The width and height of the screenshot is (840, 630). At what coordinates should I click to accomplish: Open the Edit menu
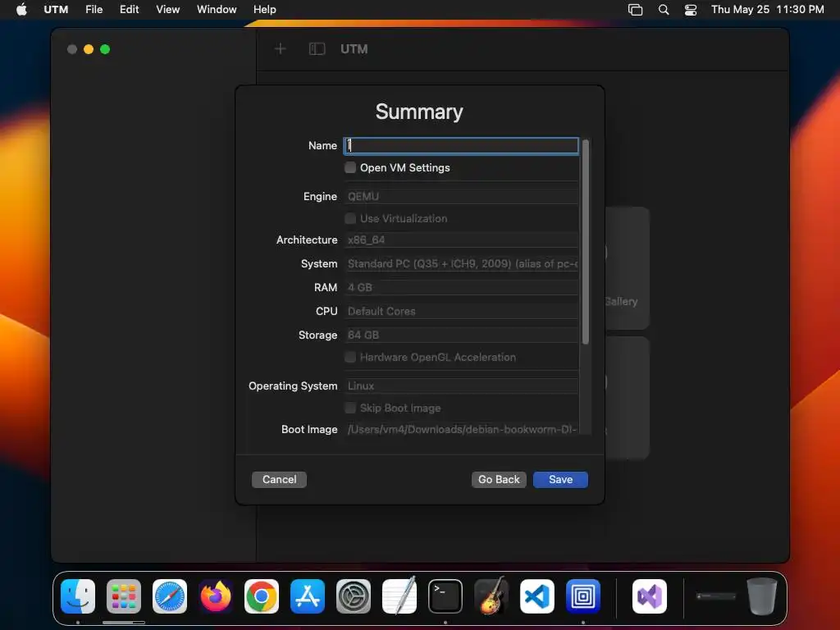pos(129,9)
